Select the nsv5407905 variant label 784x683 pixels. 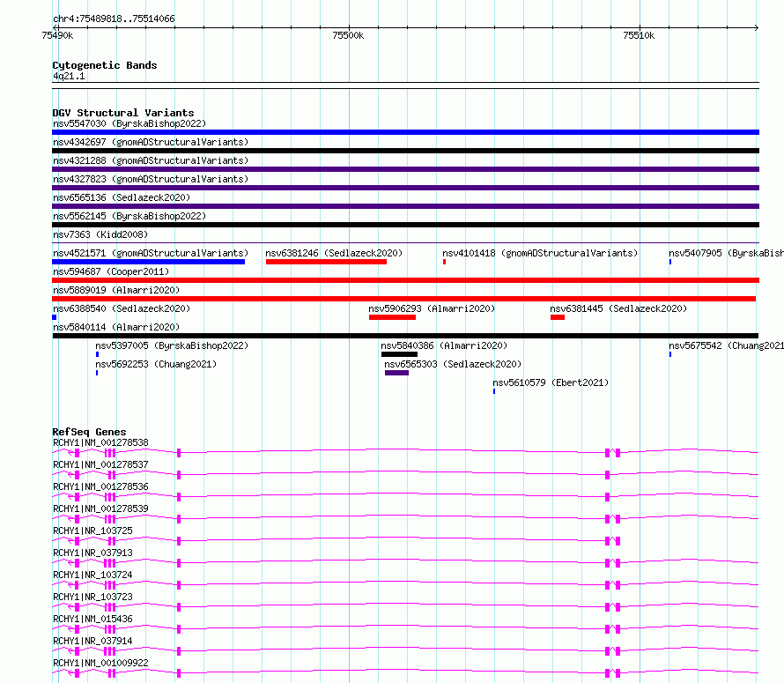[727, 253]
